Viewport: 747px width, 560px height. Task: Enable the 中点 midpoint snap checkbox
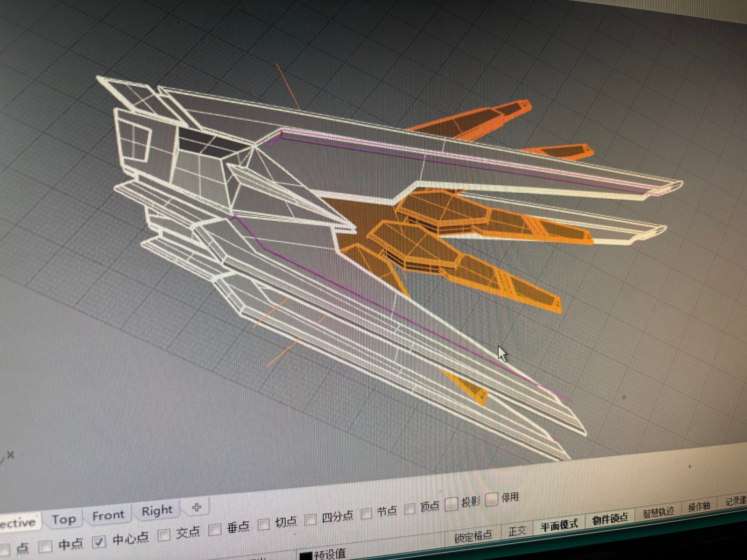(45, 546)
